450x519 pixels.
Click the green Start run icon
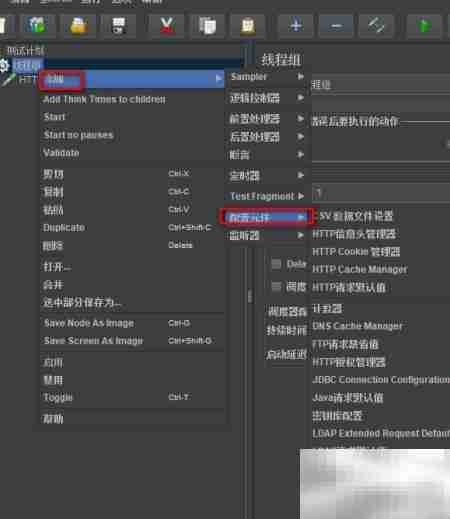coord(424,25)
